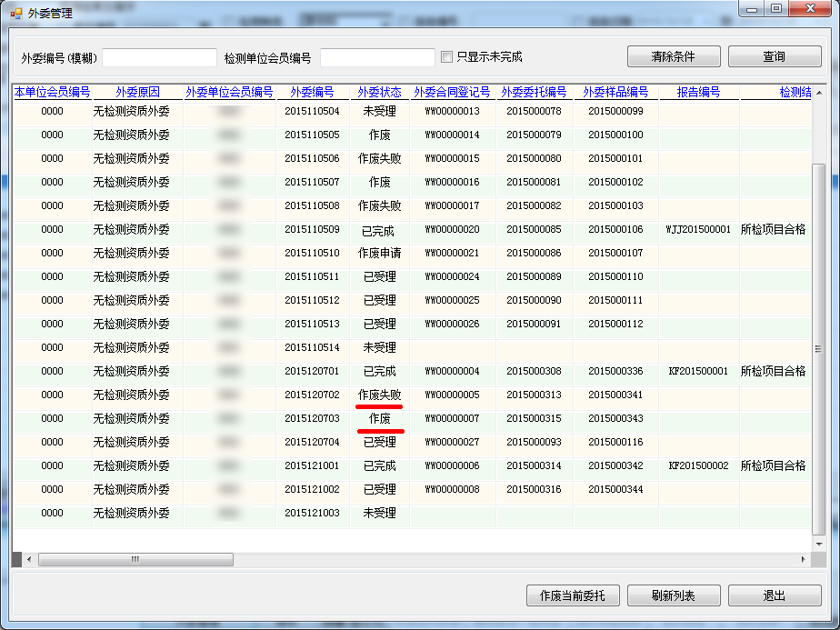Focus the 外委编号(模糊) input field

159,58
